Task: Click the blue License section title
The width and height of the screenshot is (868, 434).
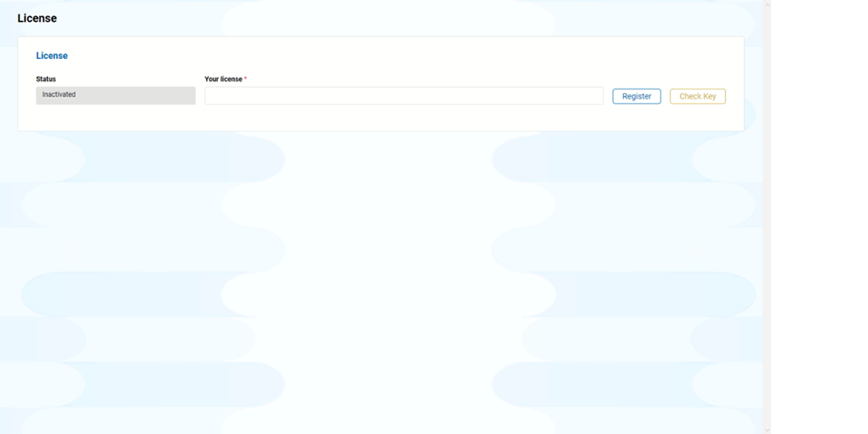Action: [52, 56]
